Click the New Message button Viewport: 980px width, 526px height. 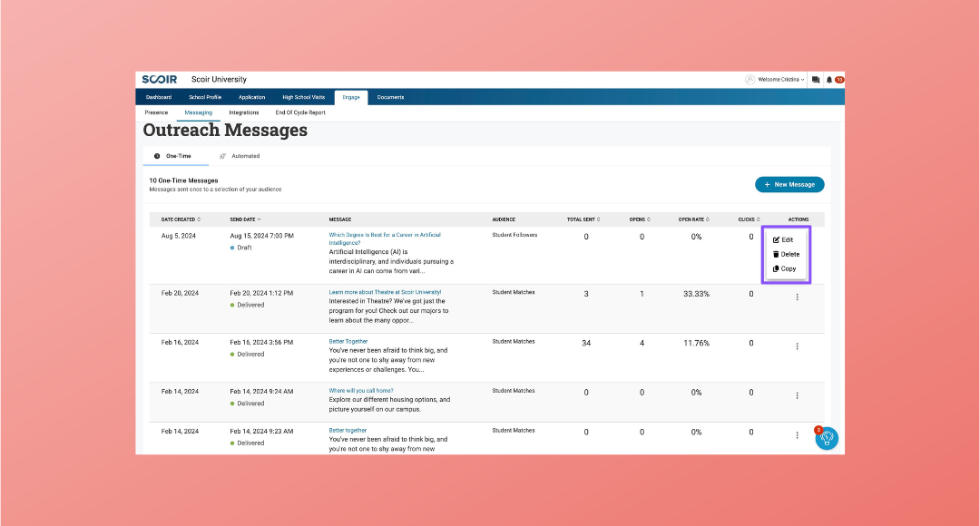coord(789,185)
